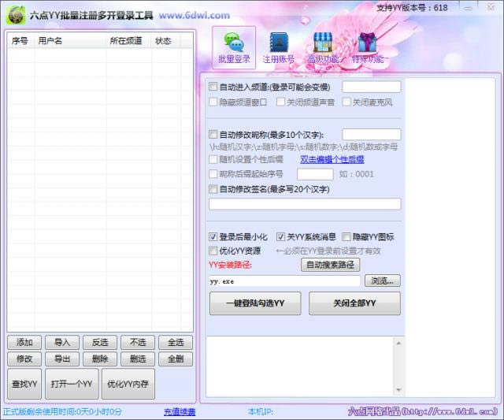Click www.6dwl.com in the title
This screenshot has height=420, width=504.
coord(195,16)
